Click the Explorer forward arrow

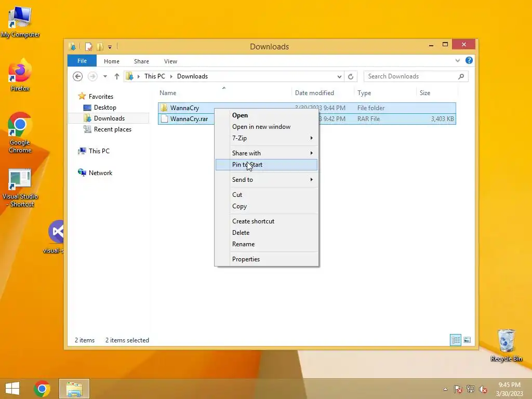coord(92,76)
